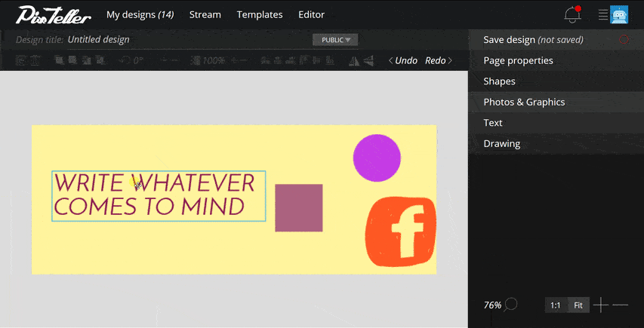Click the duplicate element toolbar icon
Viewport: 644px width, 328px height.
tap(20, 60)
